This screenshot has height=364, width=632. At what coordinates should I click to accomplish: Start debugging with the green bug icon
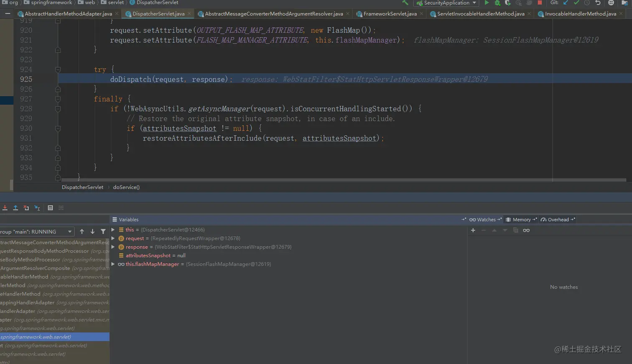click(497, 3)
